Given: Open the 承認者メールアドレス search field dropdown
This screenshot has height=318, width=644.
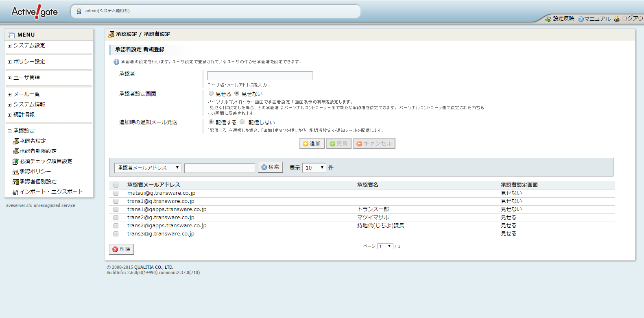Looking at the screenshot, I should coord(148,168).
